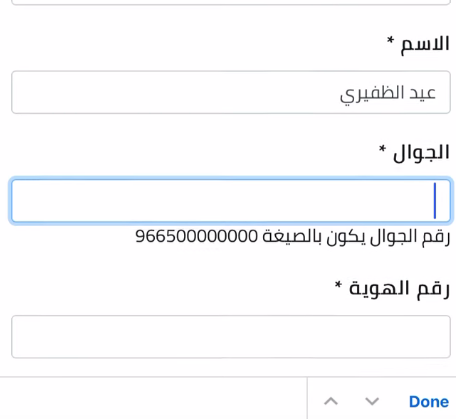Tap Done to dismiss the keyboard
456x419 pixels.
click(429, 401)
